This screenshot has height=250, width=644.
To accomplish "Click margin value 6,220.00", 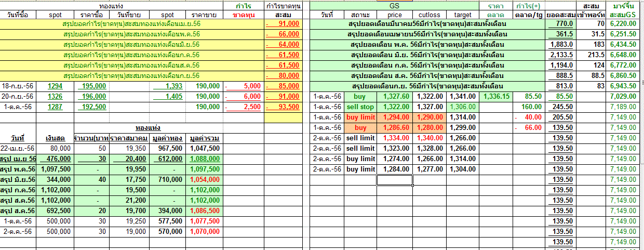I will (623, 24).
